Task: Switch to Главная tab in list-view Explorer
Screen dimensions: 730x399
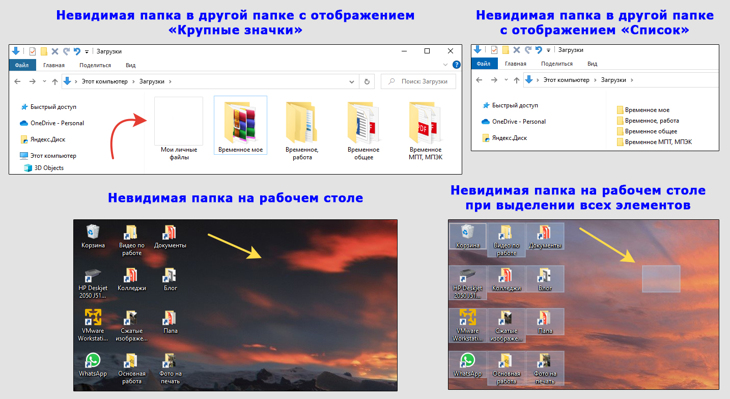Action: 515,63
